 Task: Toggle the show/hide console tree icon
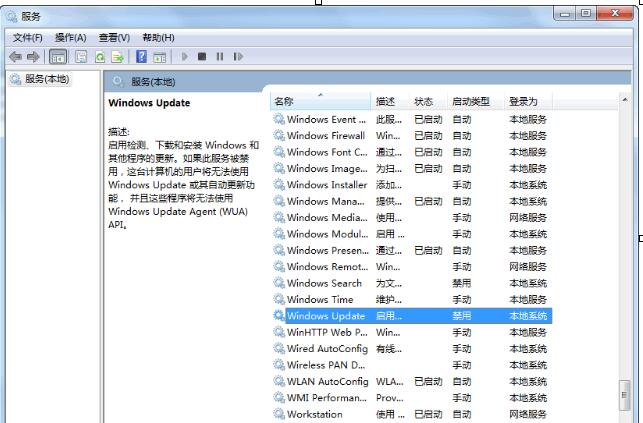click(59, 57)
